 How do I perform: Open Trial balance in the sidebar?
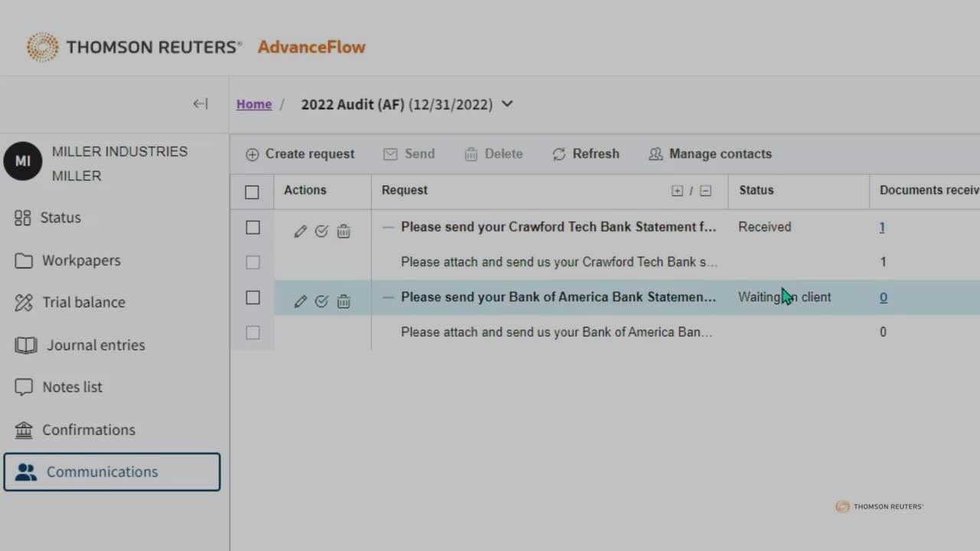pyautogui.click(x=83, y=302)
